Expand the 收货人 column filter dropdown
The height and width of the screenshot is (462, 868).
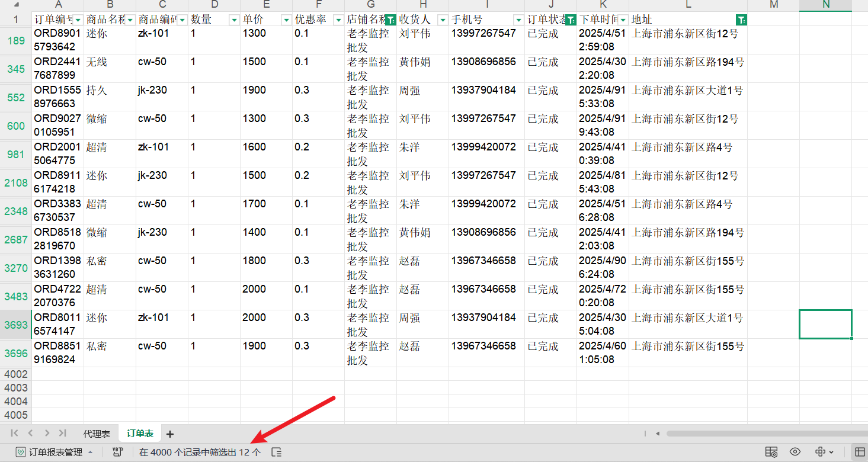tap(442, 20)
